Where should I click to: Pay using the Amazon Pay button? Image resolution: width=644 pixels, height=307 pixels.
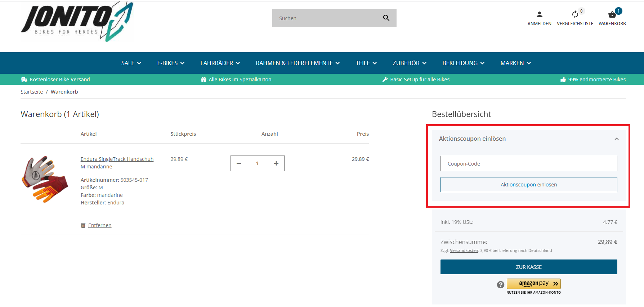(x=533, y=284)
